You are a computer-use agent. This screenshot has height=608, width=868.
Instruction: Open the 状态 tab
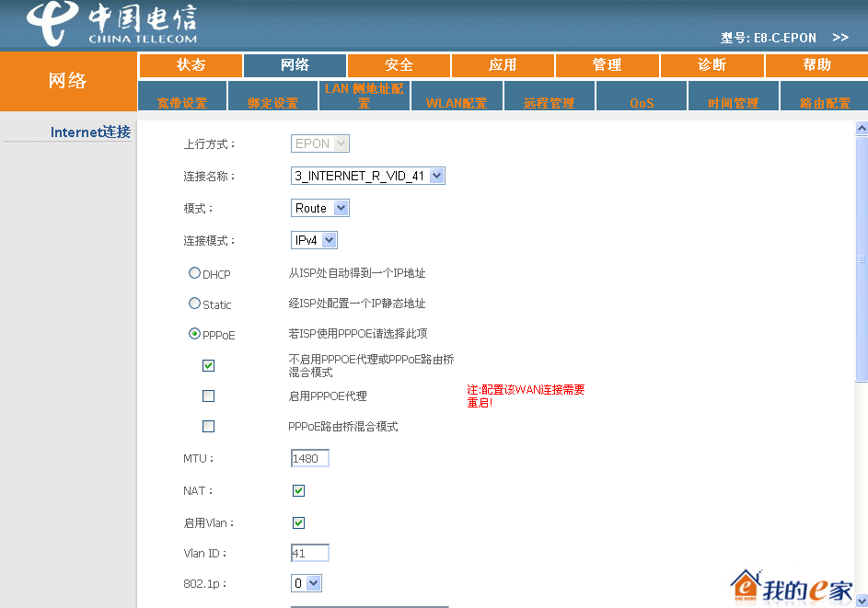pyautogui.click(x=191, y=65)
